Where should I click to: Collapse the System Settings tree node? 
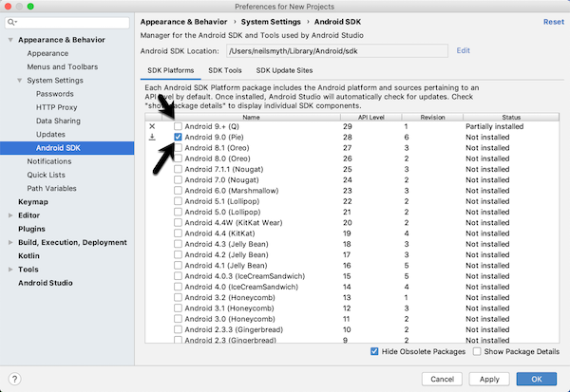(x=20, y=81)
